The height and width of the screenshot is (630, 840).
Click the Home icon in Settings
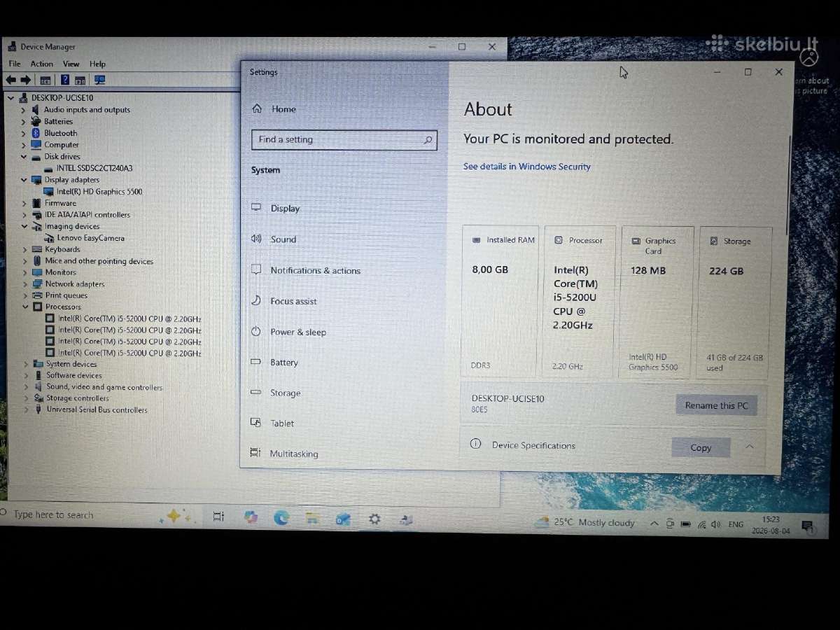tap(257, 108)
